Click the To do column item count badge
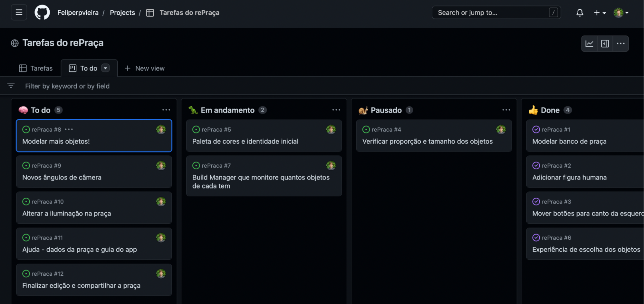 (58, 110)
